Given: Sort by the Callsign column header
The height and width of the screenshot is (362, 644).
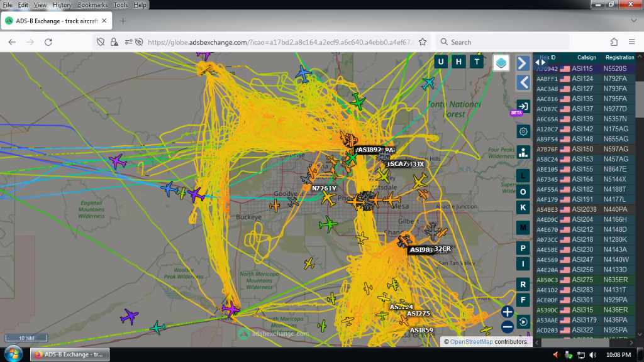Looking at the screenshot, I should (586, 57).
